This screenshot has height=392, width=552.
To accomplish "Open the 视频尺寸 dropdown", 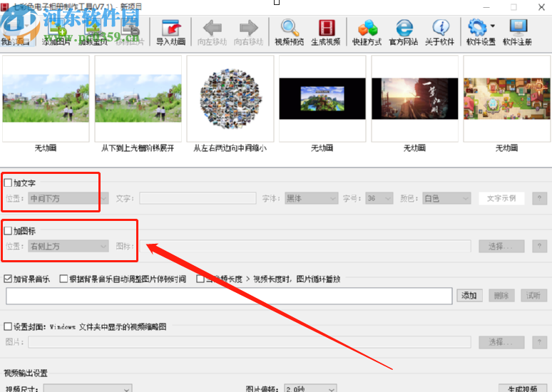I will click(88, 388).
